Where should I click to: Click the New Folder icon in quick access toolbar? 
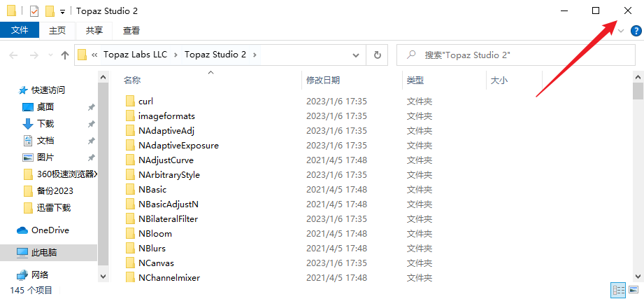(x=50, y=11)
